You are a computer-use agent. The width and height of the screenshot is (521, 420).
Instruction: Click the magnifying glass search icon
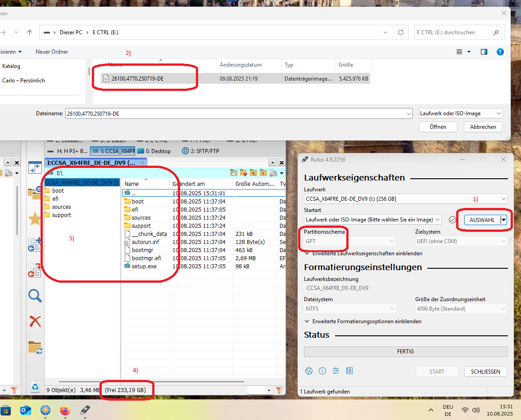(35, 295)
